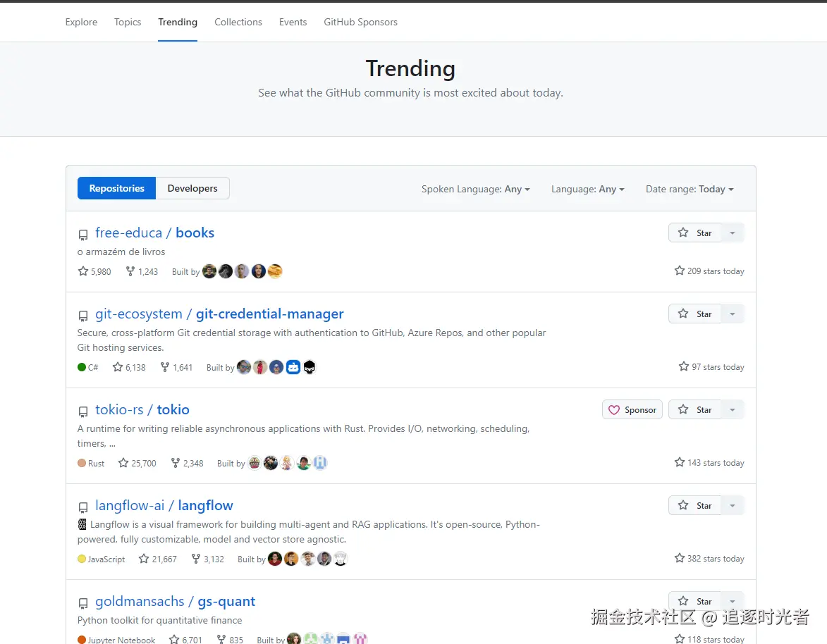
Task: View stargazers 21,667 of langflow
Action: (158, 559)
